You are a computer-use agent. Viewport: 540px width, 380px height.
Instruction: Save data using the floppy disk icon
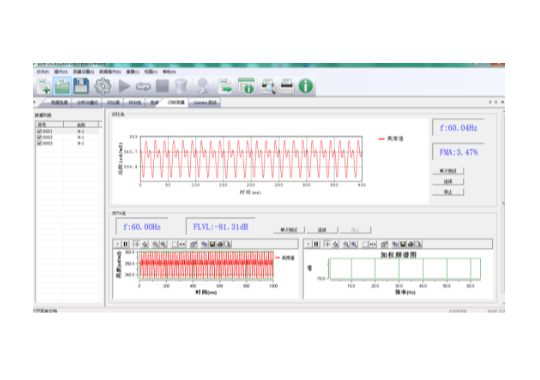(x=81, y=86)
